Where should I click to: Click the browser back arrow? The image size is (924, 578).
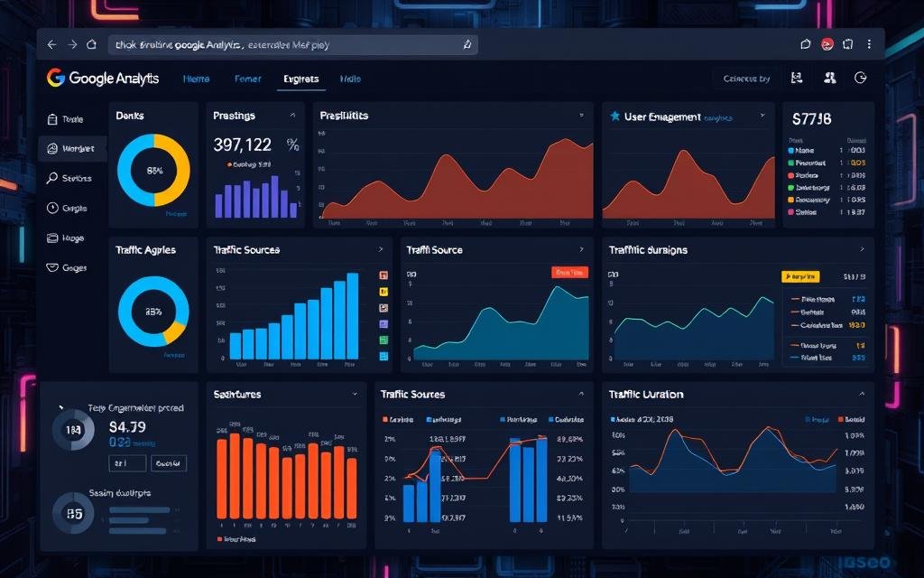click(51, 44)
